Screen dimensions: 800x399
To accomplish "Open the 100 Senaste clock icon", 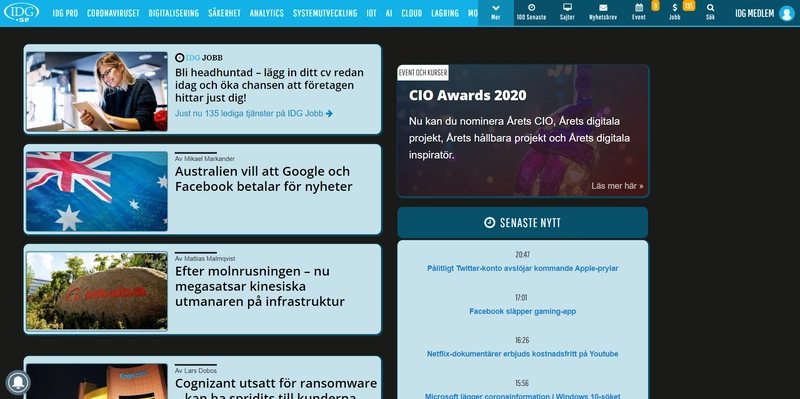I will (531, 8).
